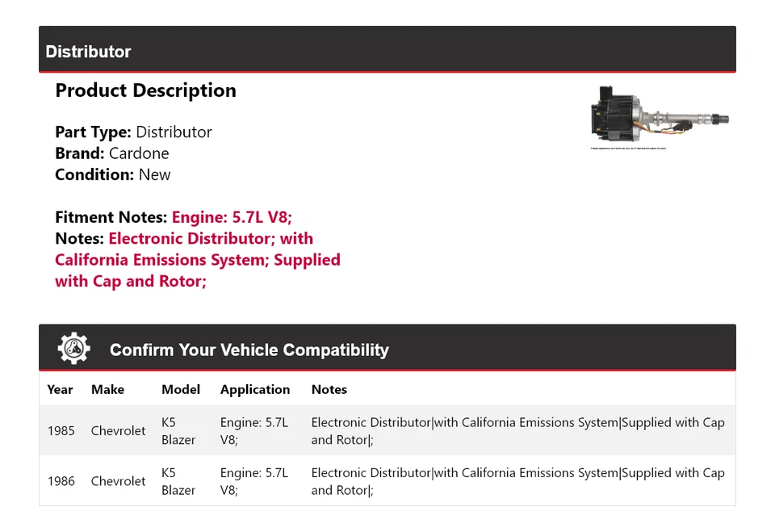The height and width of the screenshot is (532, 775).
Task: Click the 'Confirm Your Vehicle Compatibility' heading
Action: tap(249, 350)
